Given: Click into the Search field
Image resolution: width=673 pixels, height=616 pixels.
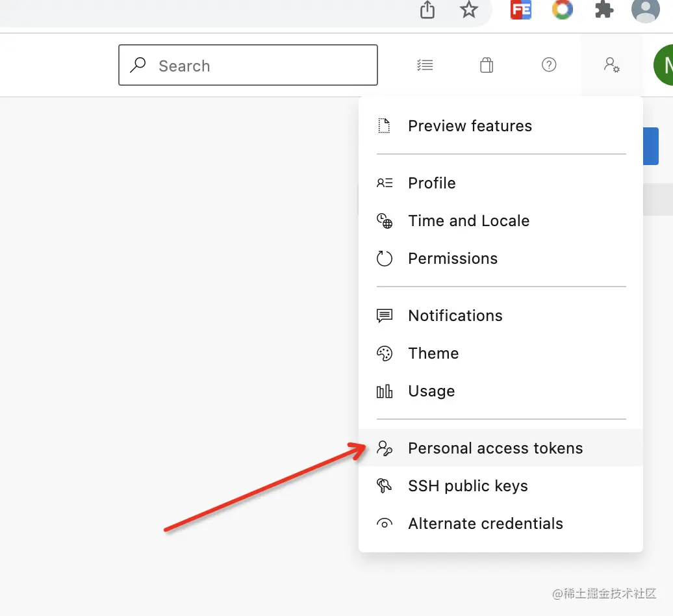Looking at the screenshot, I should pos(260,66).
